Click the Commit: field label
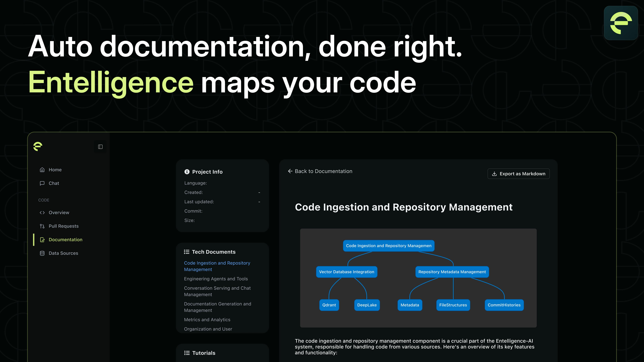Viewport: 644px width, 362px height. 193,211
